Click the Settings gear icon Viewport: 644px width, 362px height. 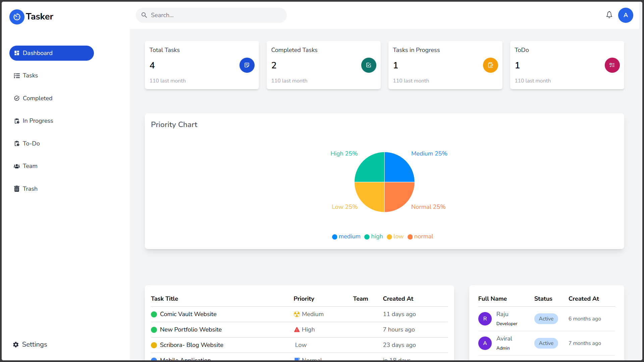tap(16, 345)
